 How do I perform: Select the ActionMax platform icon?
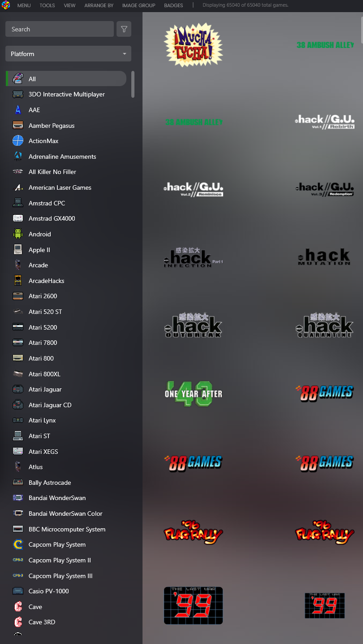pos(18,141)
